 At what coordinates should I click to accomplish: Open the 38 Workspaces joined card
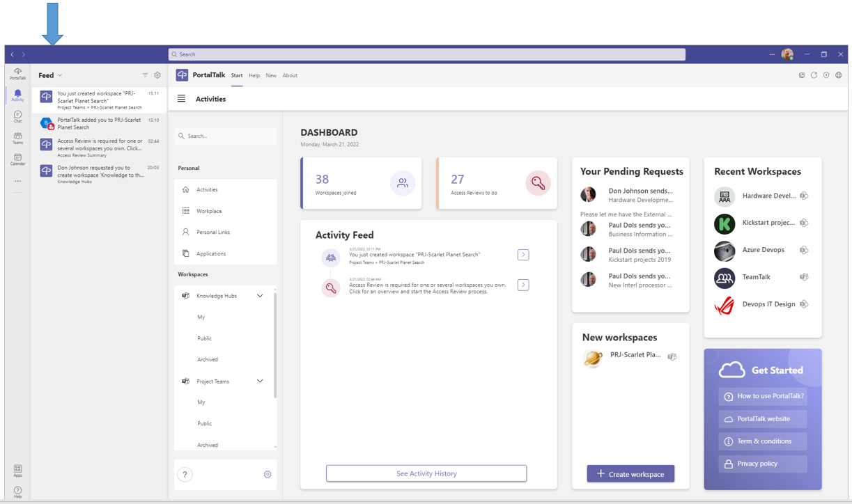(361, 183)
